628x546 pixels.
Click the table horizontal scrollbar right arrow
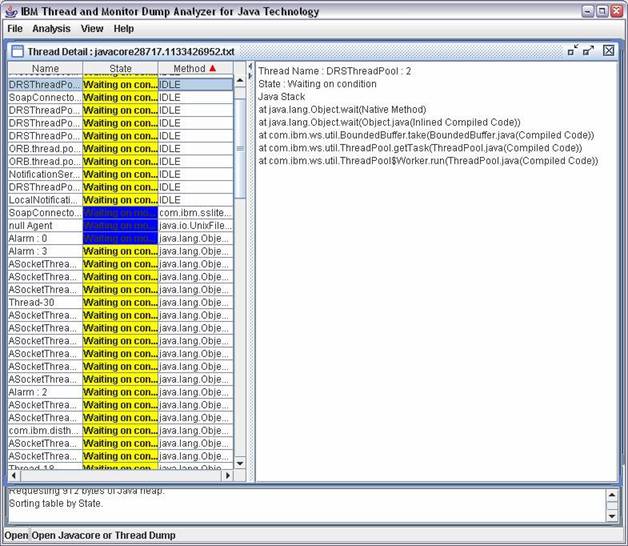(x=227, y=475)
